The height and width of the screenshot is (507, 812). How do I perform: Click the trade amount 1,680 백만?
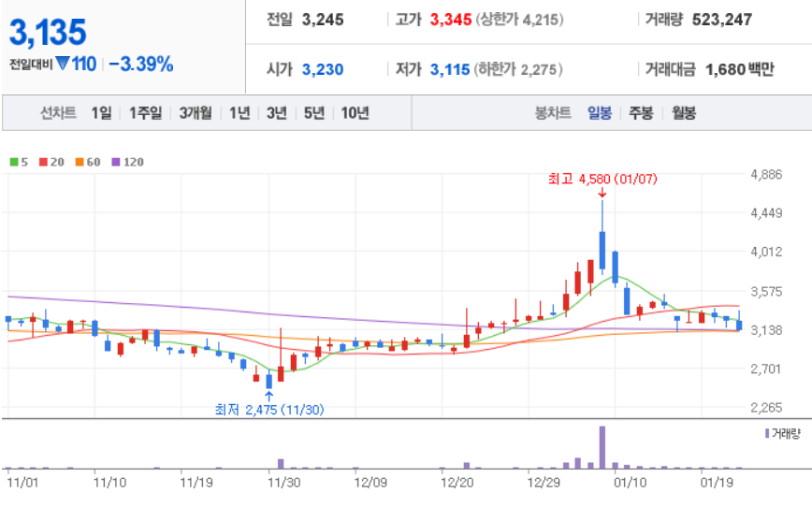pyautogui.click(x=739, y=69)
